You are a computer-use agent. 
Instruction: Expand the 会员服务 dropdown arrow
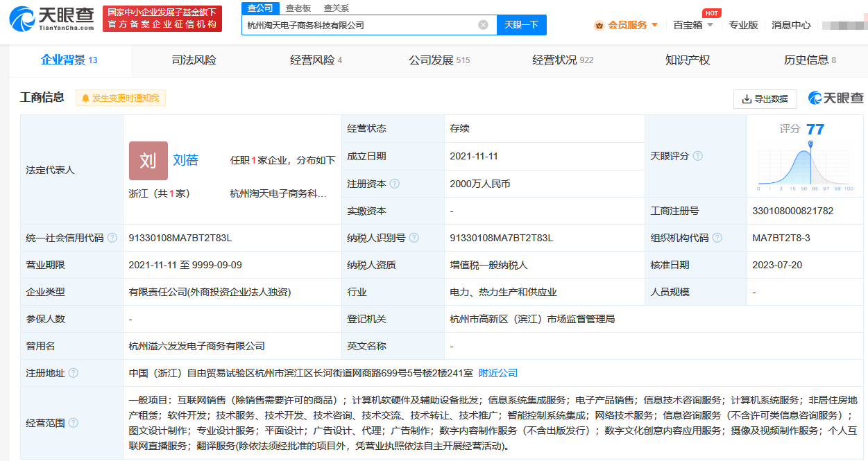click(x=654, y=25)
